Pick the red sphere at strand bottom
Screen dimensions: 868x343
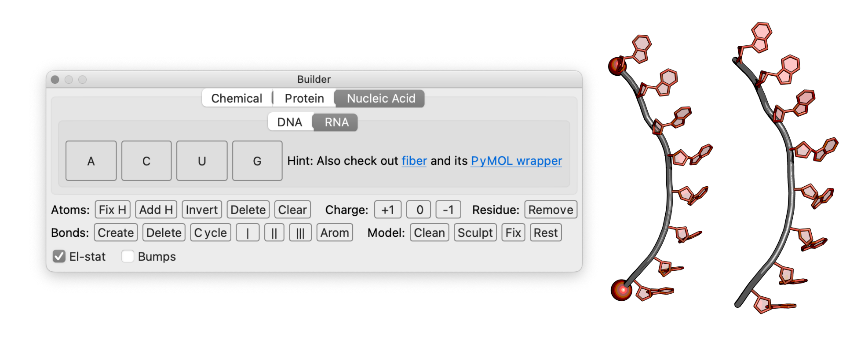point(622,290)
